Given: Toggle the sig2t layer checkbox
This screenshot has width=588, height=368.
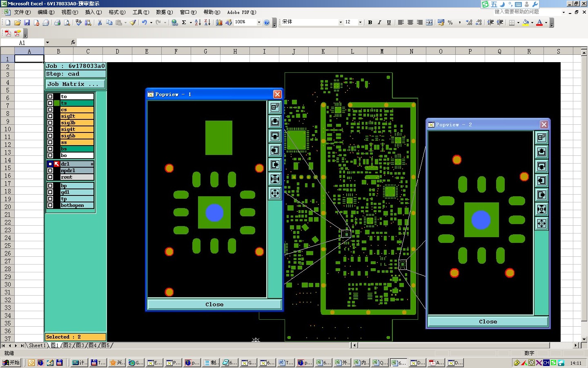Looking at the screenshot, I should point(50,116).
